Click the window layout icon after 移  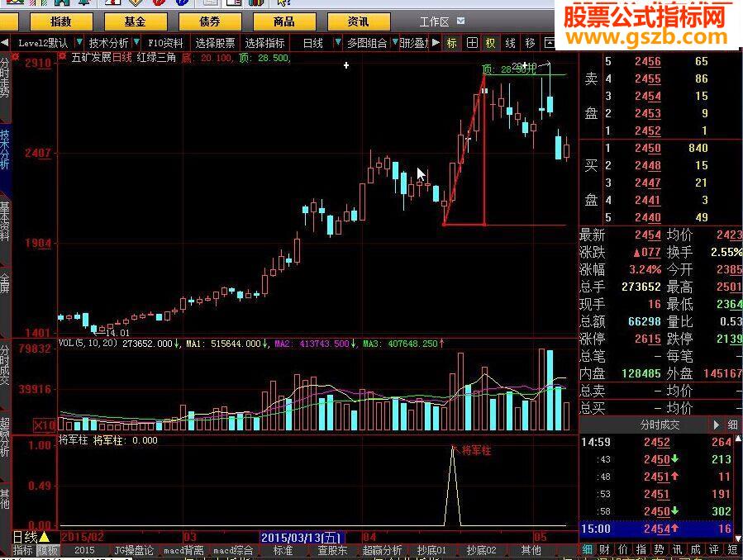(x=549, y=43)
